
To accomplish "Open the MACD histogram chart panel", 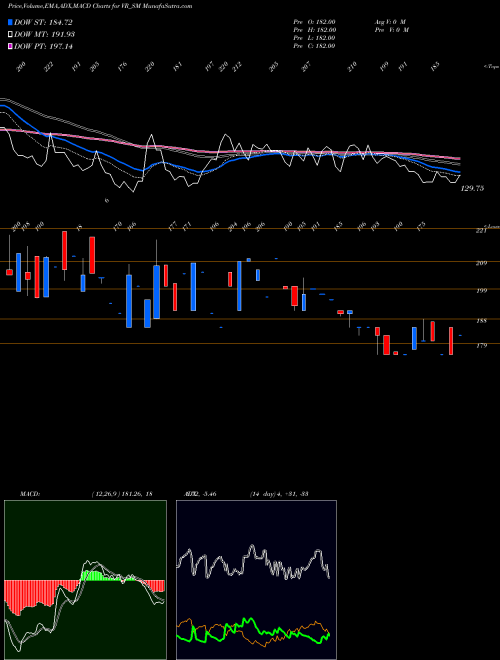I will (85, 580).
